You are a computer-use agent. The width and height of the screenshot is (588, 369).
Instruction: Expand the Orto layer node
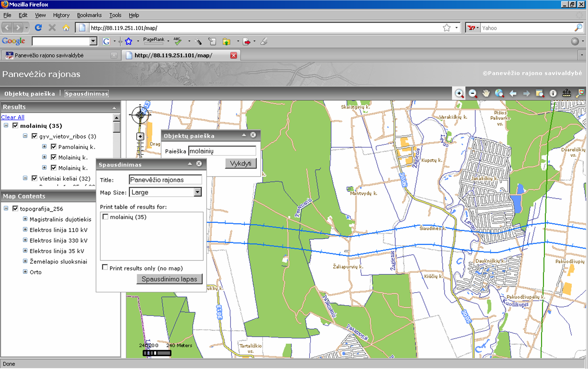pyautogui.click(x=25, y=272)
